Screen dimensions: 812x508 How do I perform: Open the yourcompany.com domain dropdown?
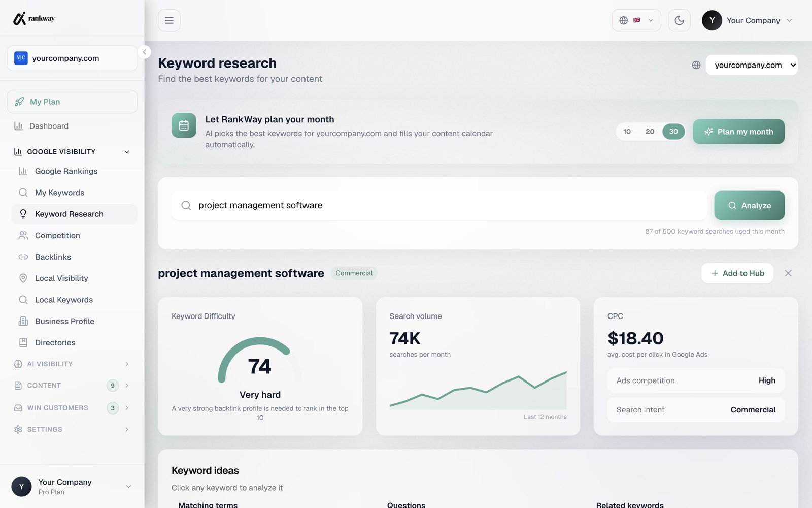(x=752, y=65)
